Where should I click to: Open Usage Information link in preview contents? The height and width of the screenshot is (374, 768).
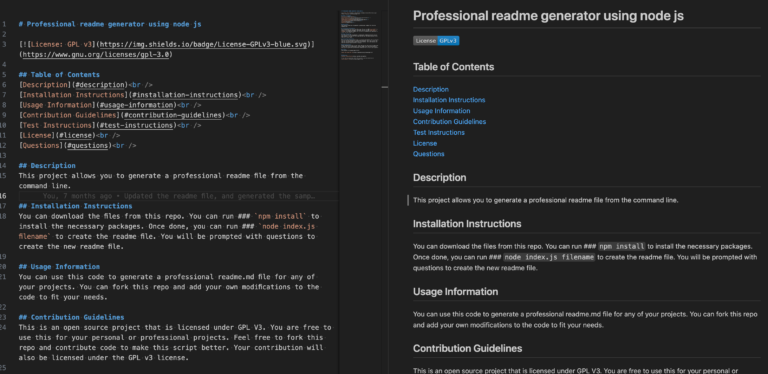441,111
